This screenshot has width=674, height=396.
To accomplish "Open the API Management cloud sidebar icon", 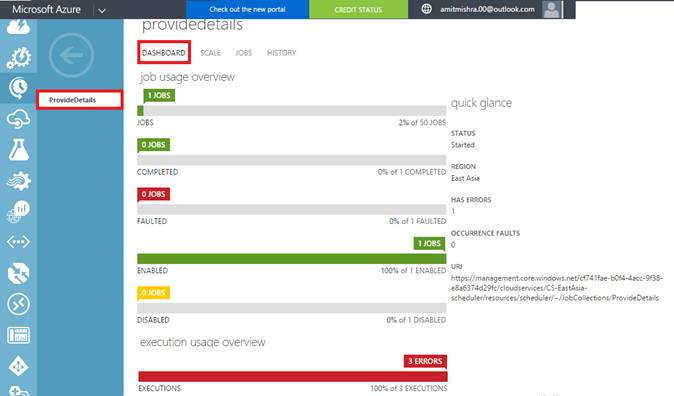I will coord(18,119).
